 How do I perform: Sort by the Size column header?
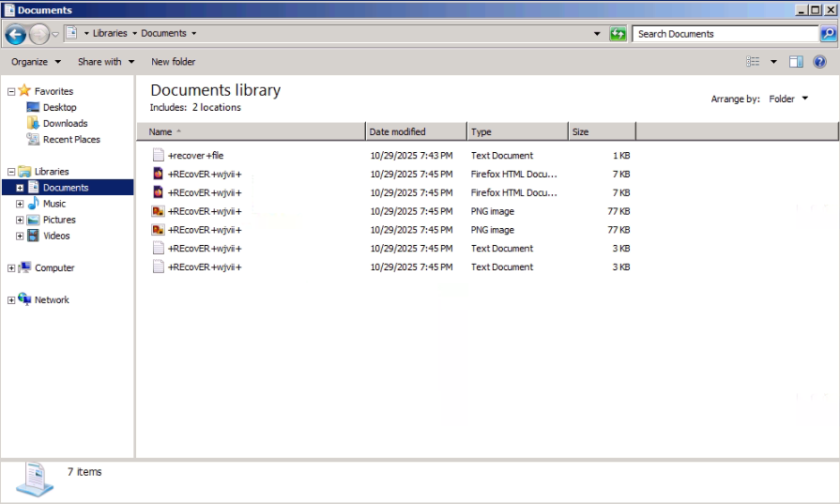point(603,131)
